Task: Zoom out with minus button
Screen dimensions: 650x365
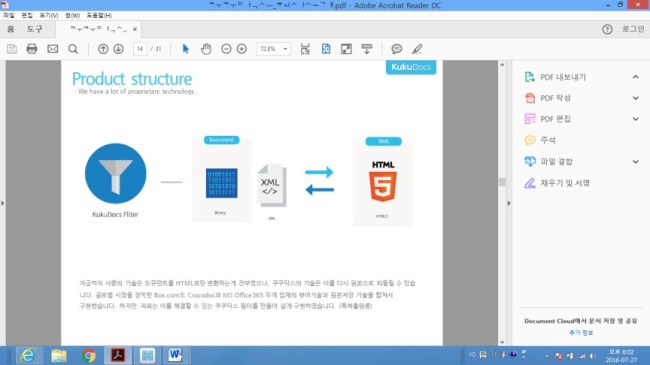Action: point(226,49)
